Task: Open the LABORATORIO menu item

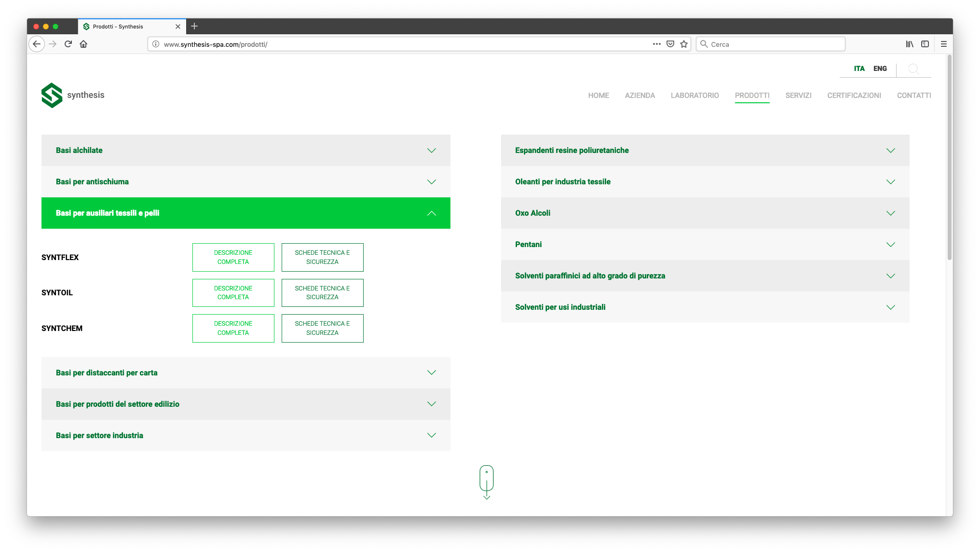Action: pyautogui.click(x=694, y=96)
